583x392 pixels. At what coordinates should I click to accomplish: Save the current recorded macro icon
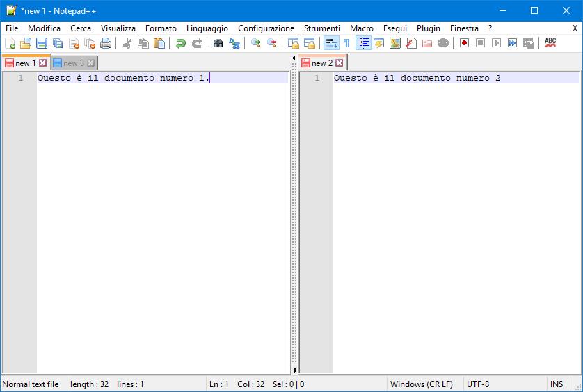pos(528,43)
